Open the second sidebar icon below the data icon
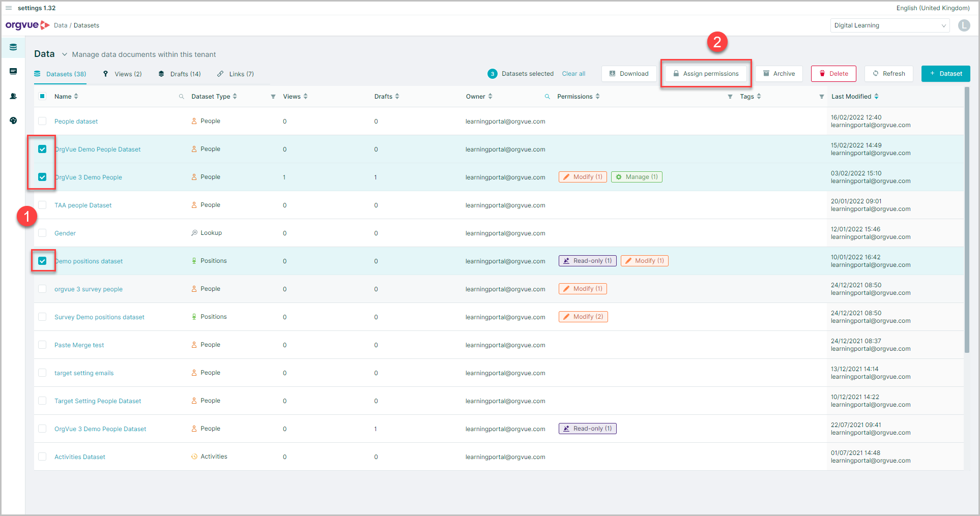This screenshot has width=980, height=516. [x=13, y=72]
